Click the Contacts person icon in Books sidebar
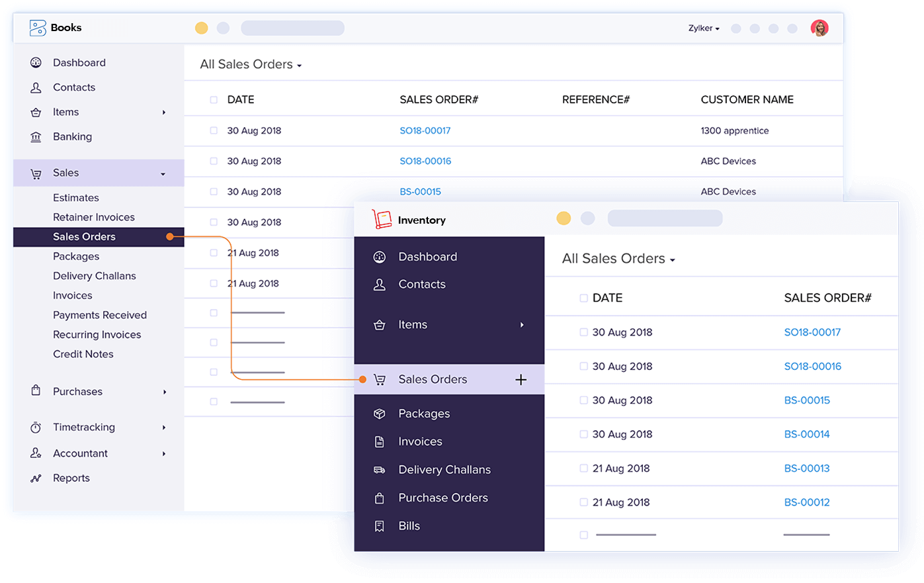This screenshot has width=924, height=583. [36, 87]
